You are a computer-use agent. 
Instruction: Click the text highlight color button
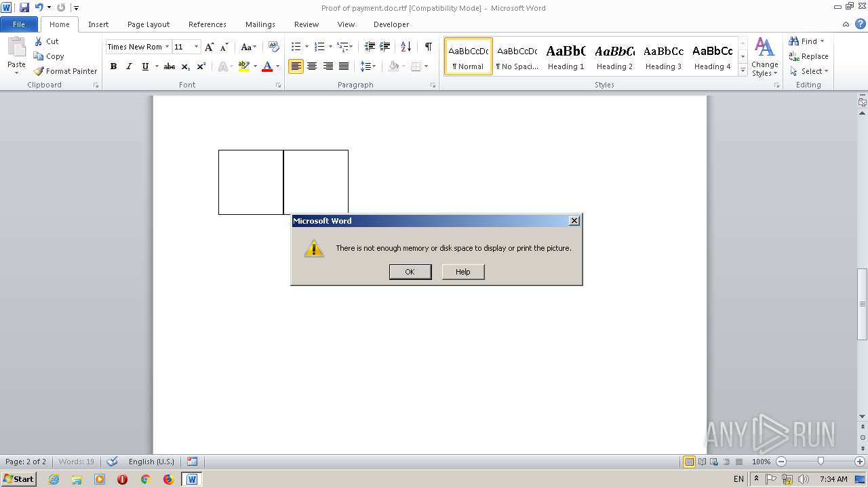244,66
